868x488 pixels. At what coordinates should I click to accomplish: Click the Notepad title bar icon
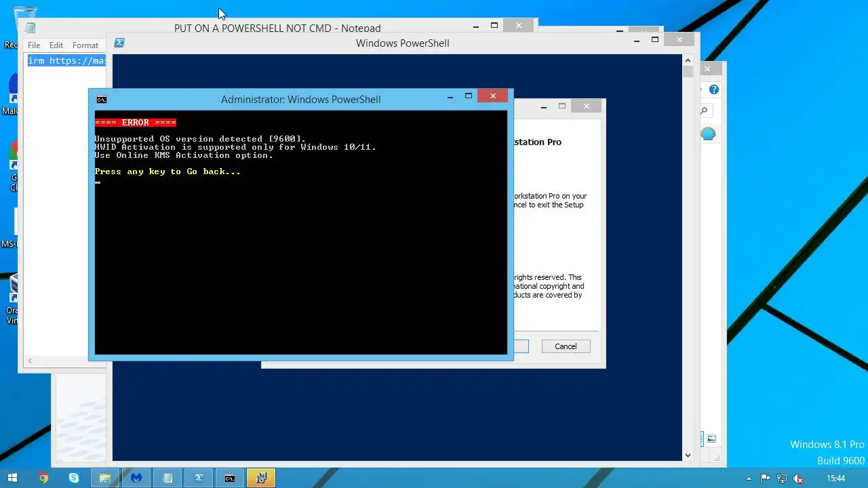[x=30, y=28]
